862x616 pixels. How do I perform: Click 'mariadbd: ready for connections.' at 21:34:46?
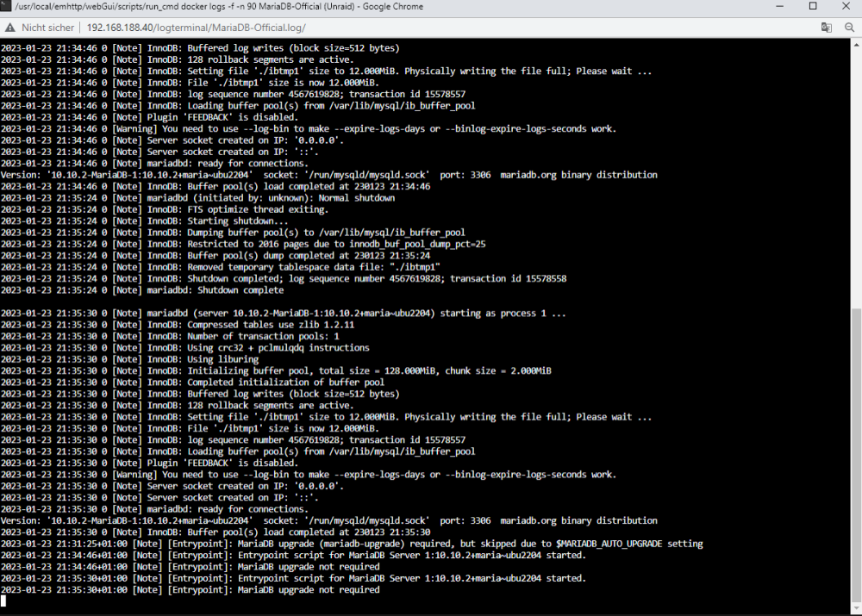tap(154, 163)
